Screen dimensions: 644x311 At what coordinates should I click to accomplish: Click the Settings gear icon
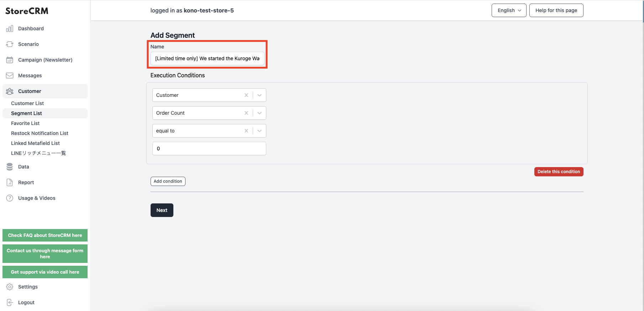coord(10,287)
